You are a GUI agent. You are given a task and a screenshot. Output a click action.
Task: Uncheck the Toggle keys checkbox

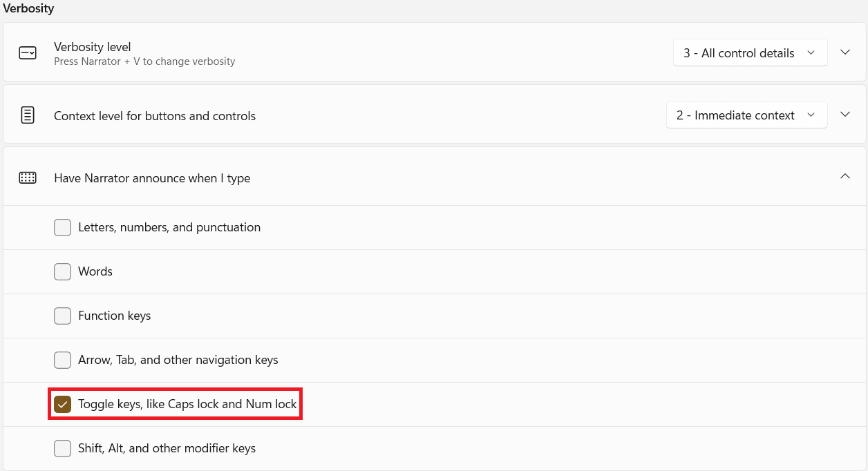point(63,404)
